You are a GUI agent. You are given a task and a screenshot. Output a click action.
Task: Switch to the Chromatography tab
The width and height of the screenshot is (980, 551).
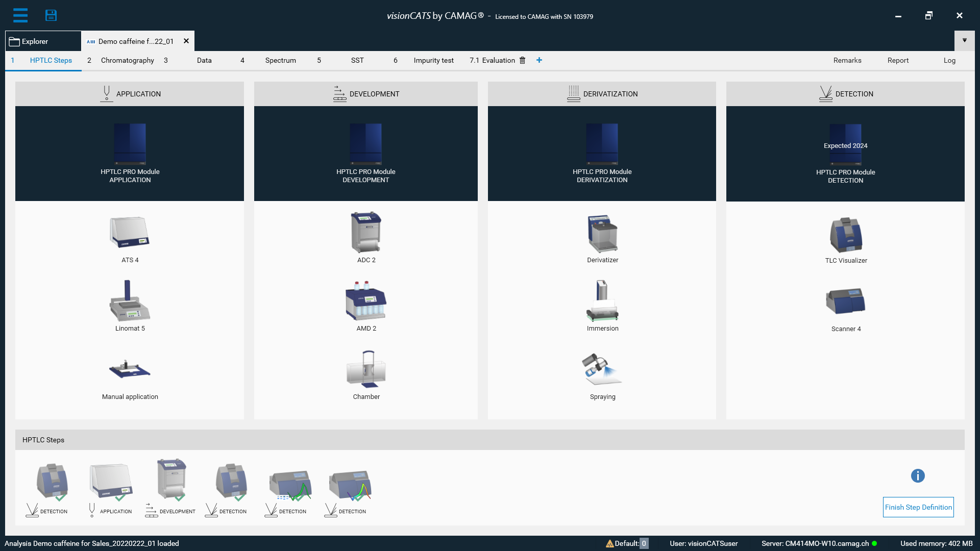127,60
